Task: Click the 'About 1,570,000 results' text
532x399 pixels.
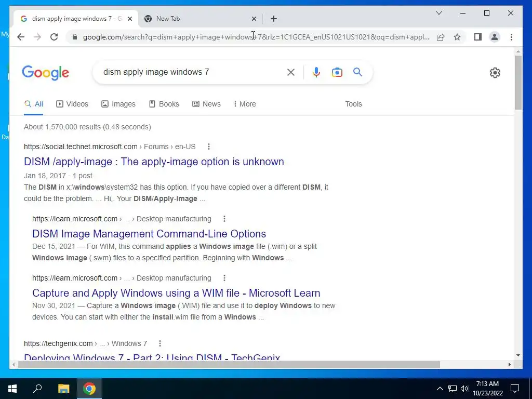Action: (x=87, y=127)
